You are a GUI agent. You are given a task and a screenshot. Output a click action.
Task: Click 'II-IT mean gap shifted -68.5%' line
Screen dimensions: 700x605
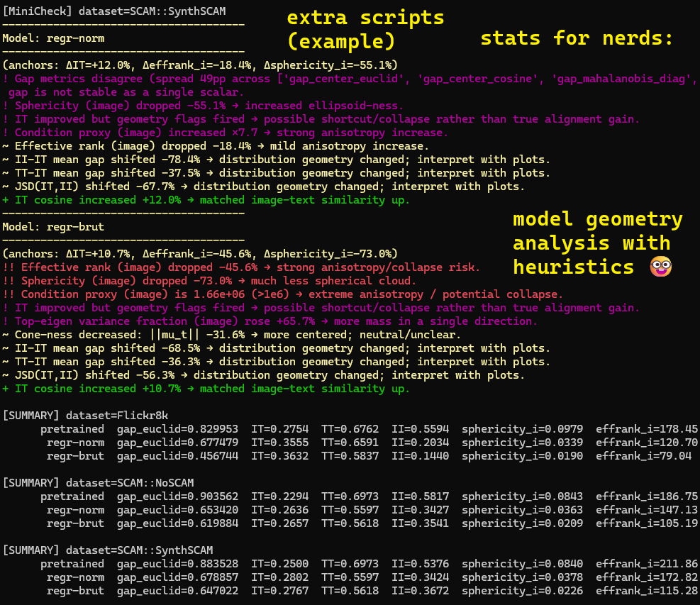click(x=277, y=348)
